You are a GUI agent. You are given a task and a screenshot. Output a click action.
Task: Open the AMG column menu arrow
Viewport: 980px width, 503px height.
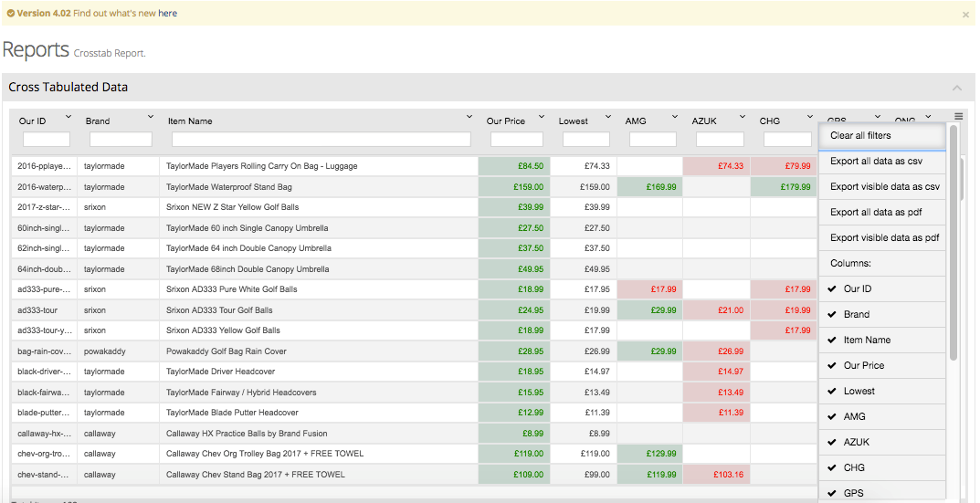click(x=675, y=118)
